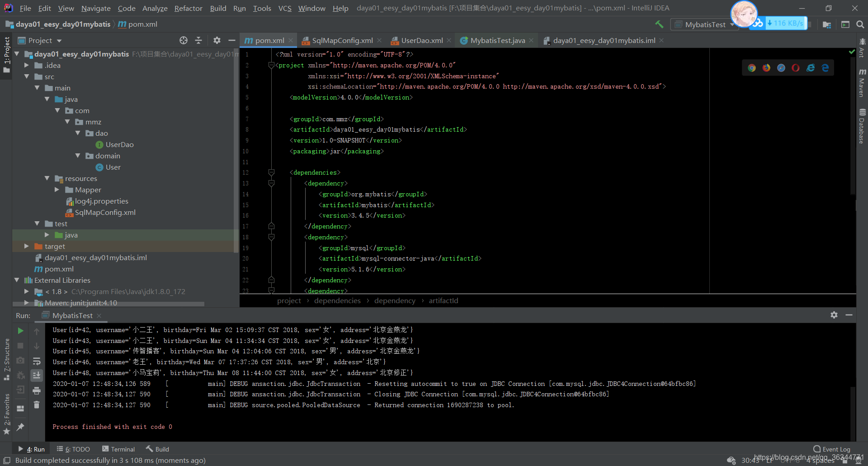
Task: Open Edge browser preview icon
Action: 825,68
